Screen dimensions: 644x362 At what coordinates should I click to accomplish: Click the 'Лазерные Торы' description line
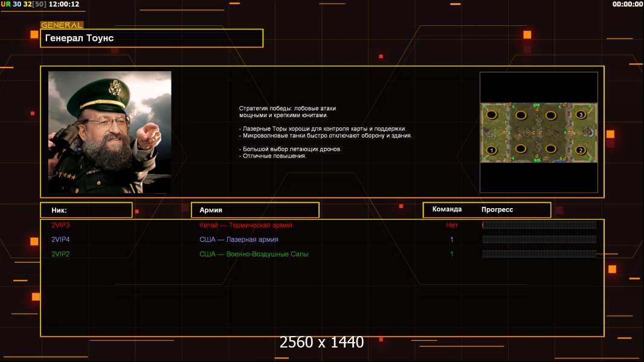point(323,129)
